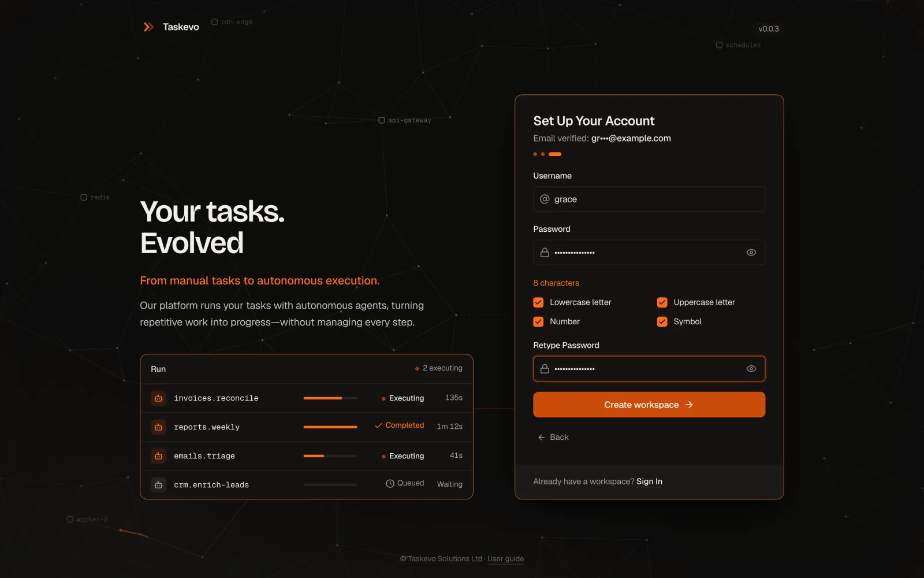Image resolution: width=924 pixels, height=578 pixels.
Task: Click the 'Run' panel header
Action: click(x=158, y=369)
